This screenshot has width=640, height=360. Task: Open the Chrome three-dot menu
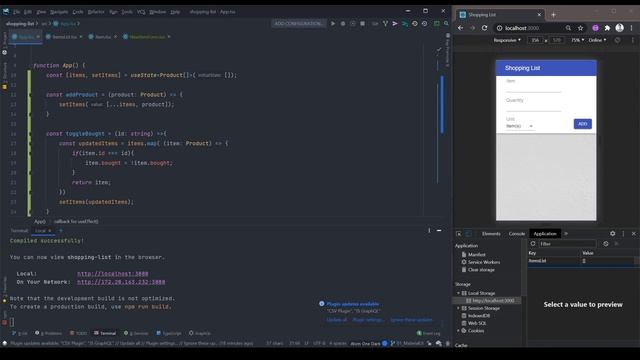click(631, 28)
